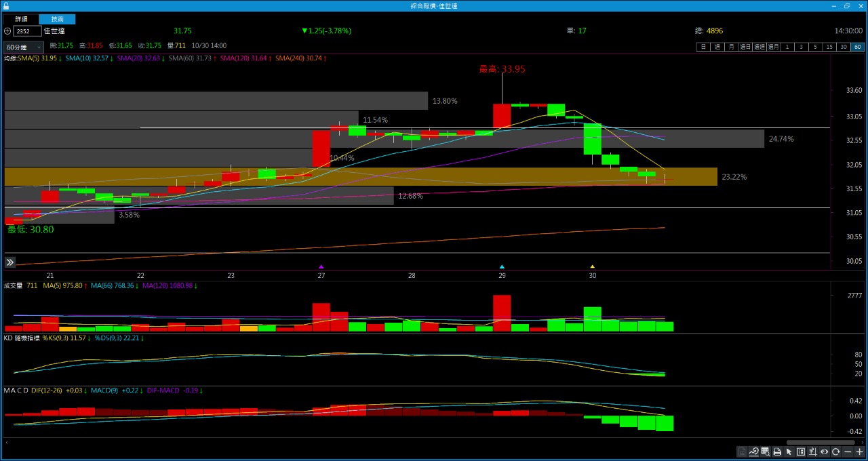This screenshot has height=461, width=868.
Task: Click the print chart icon
Action: [x=777, y=452]
